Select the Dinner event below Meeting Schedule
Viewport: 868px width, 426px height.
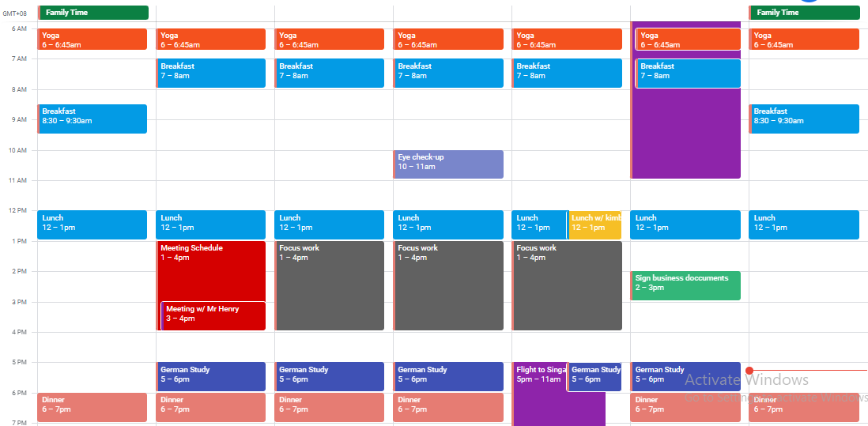pos(211,407)
